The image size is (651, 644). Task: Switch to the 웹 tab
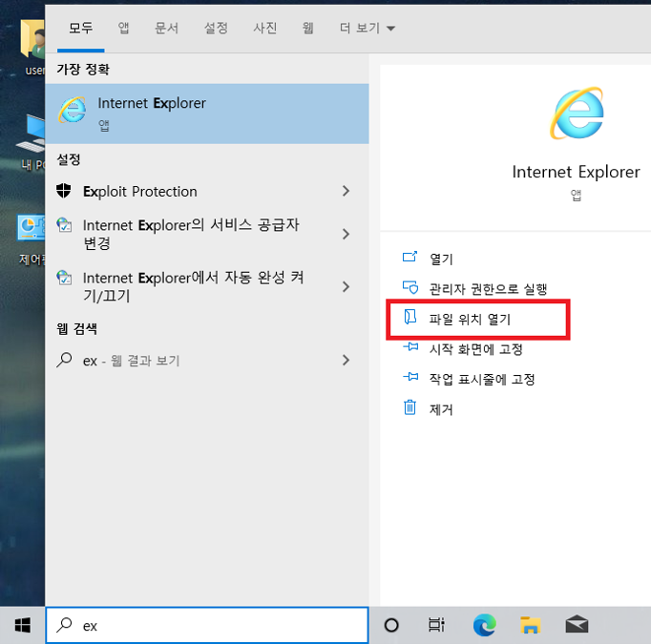[307, 28]
